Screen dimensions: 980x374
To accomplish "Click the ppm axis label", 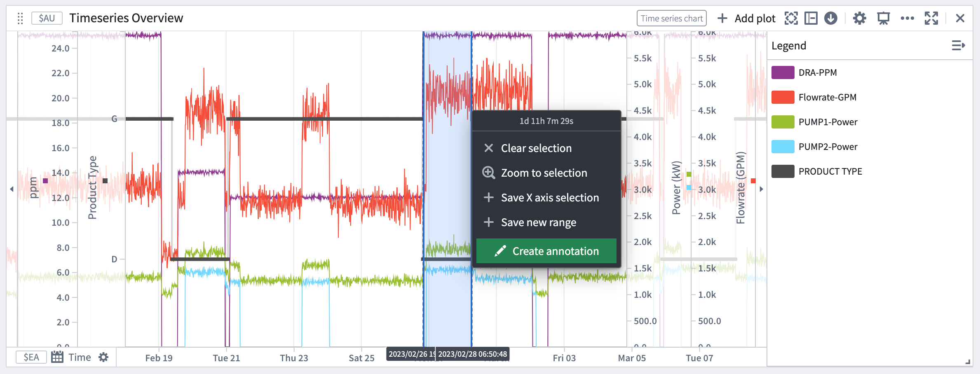I will (34, 188).
